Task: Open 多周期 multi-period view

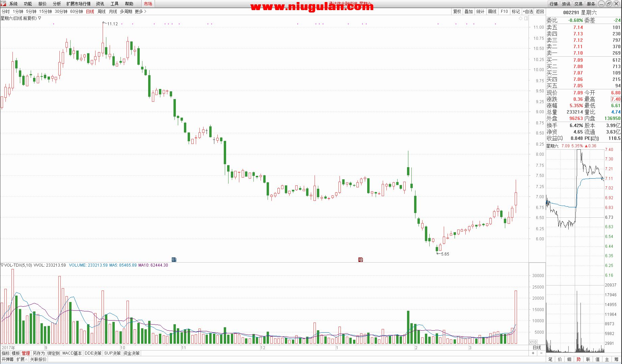Action: pos(126,11)
